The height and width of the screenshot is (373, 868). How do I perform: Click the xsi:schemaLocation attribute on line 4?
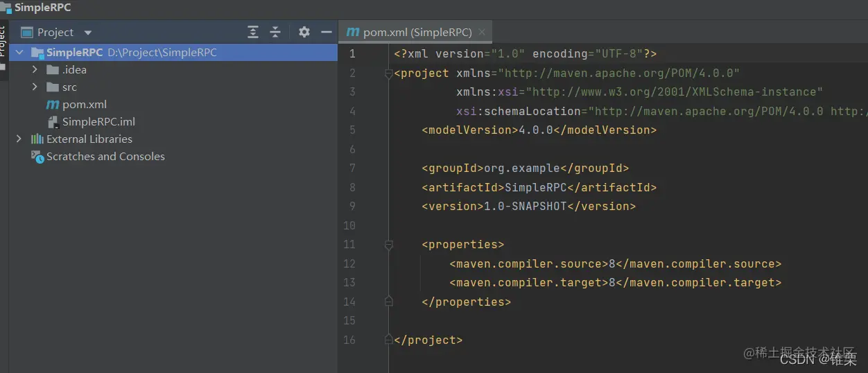tap(519, 111)
